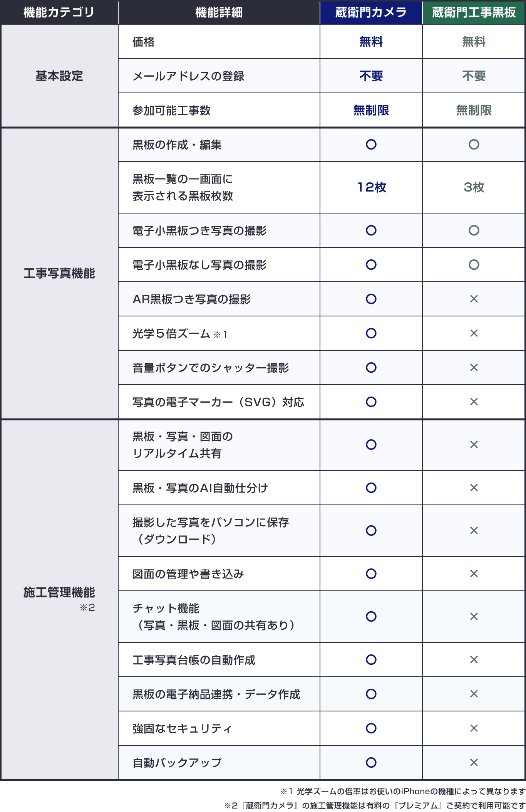Click the X mark for 光学5倍ズーム row
The image size is (526, 812).
(x=474, y=333)
